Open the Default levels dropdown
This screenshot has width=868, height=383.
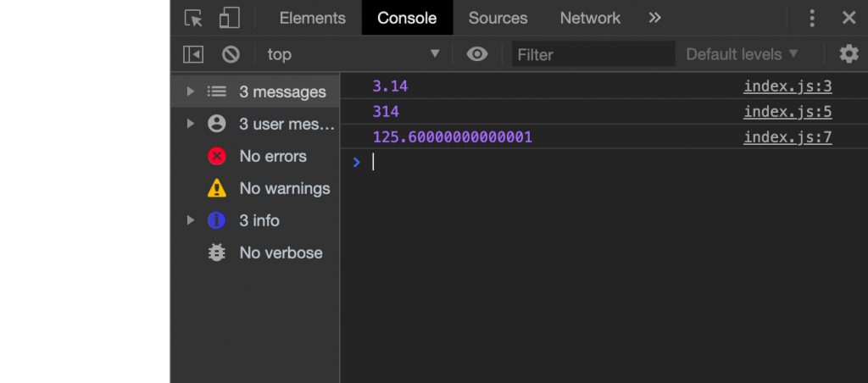(742, 54)
